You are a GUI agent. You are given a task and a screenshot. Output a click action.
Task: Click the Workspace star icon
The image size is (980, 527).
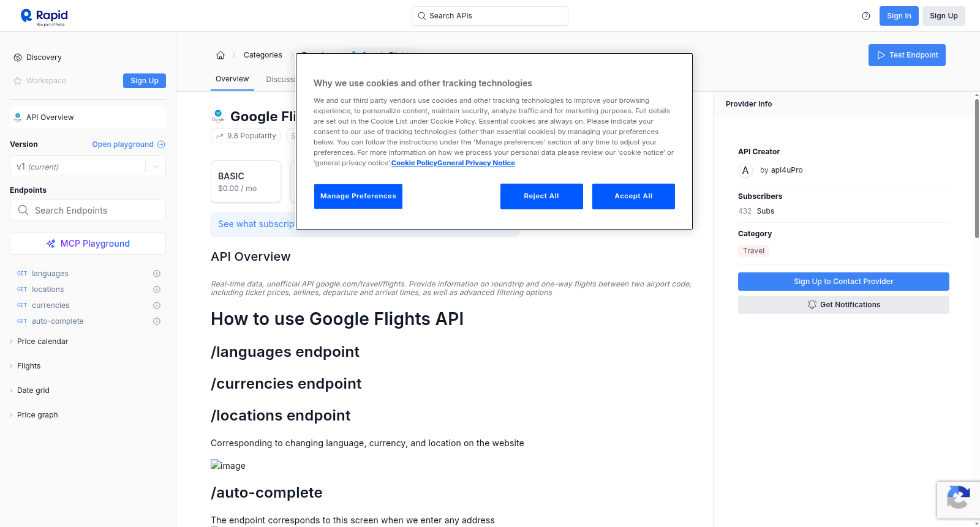coord(18,81)
